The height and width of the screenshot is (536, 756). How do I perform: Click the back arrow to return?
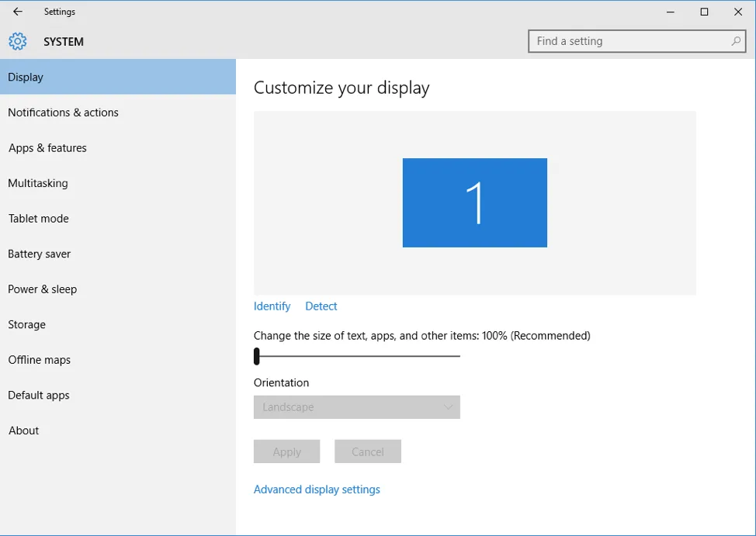tap(16, 12)
